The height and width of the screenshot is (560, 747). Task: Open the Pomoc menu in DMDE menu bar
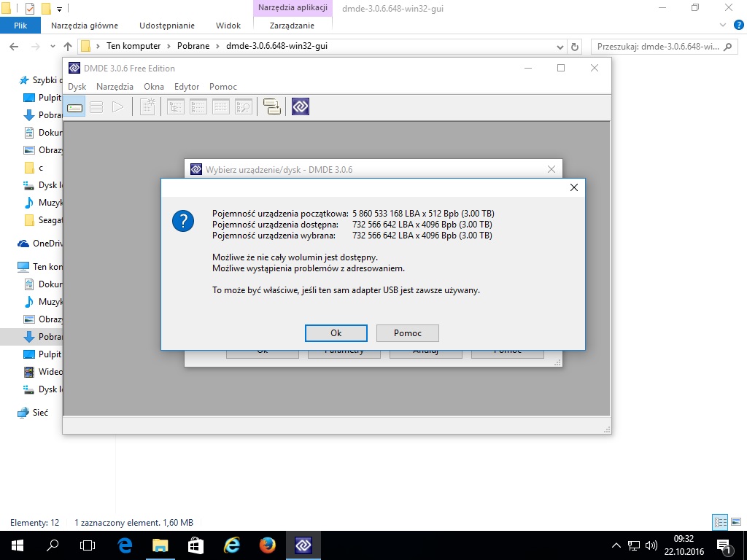(x=223, y=87)
